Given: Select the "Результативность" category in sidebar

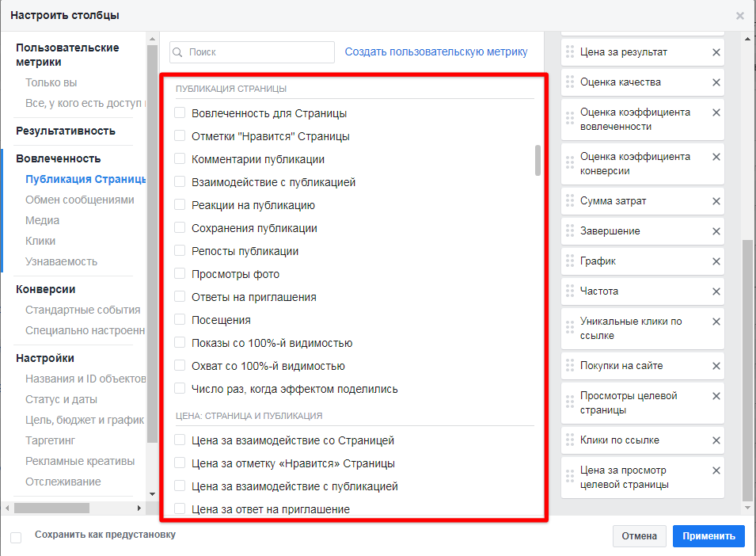Looking at the screenshot, I should click(66, 131).
